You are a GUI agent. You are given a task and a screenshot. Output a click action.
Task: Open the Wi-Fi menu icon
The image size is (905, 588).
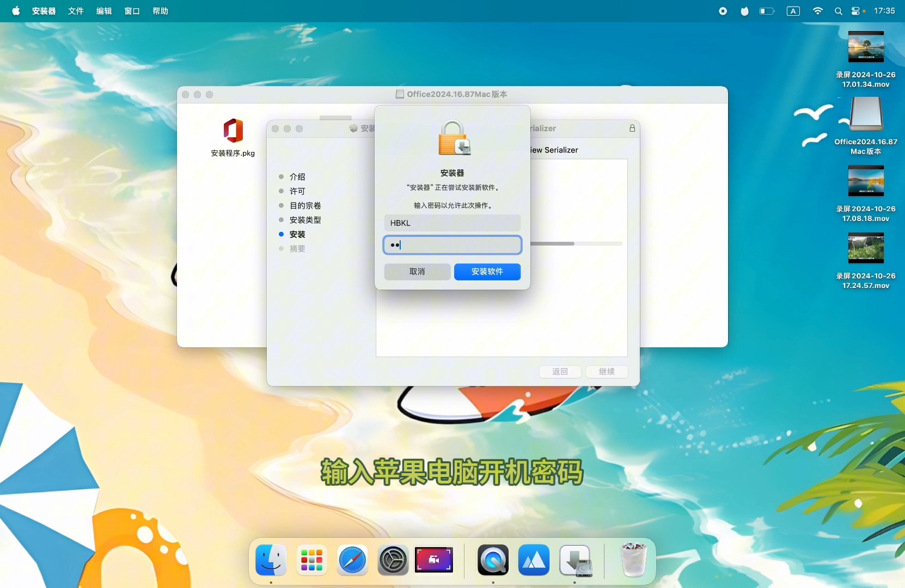pyautogui.click(x=817, y=11)
